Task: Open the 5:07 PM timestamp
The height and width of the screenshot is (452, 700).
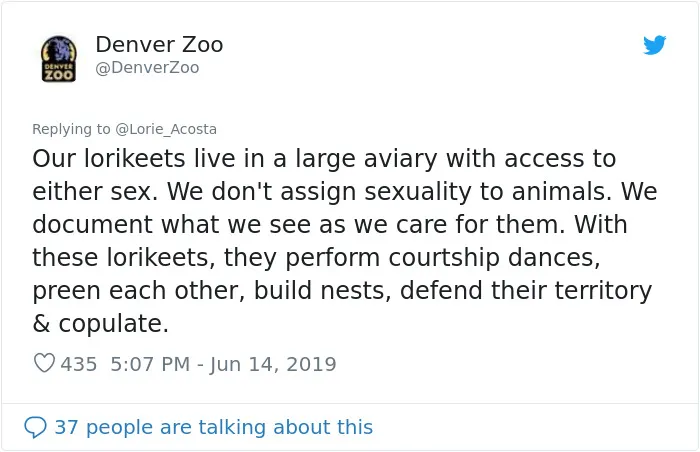Action: 150,364
